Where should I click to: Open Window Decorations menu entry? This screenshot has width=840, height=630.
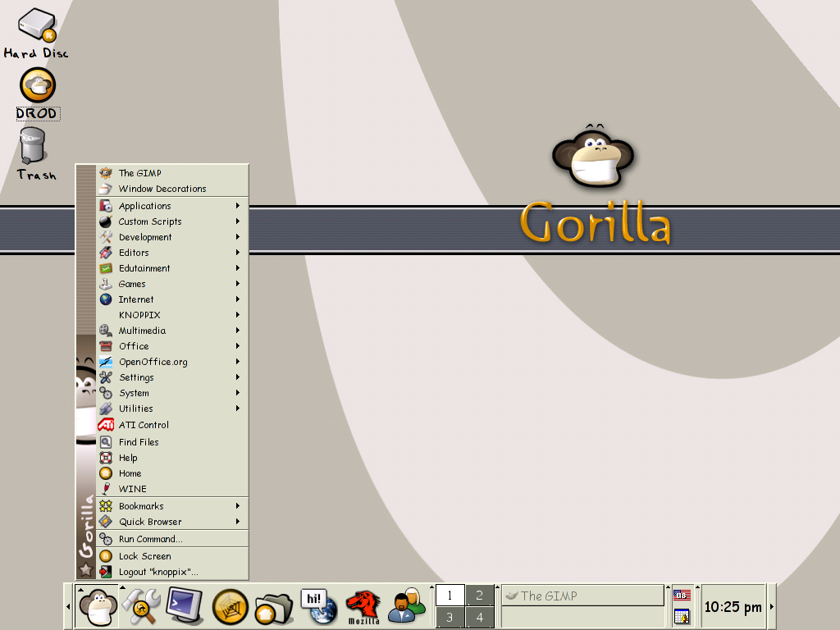coord(172,189)
